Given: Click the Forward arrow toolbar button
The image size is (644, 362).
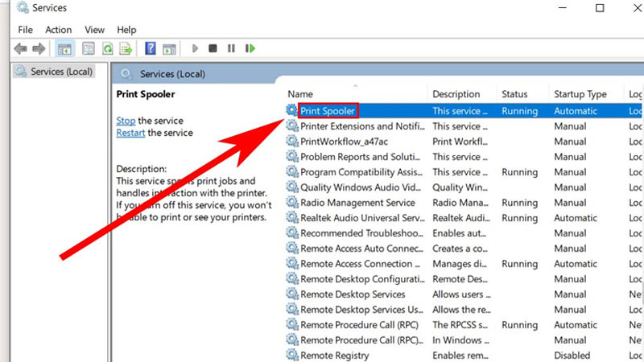Looking at the screenshot, I should (39, 49).
